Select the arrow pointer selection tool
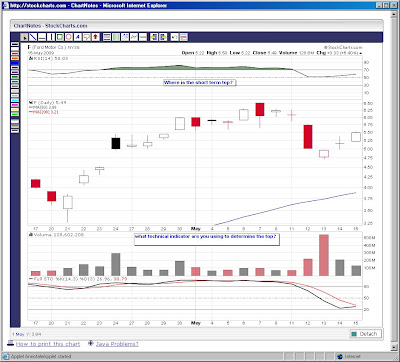The image size is (400, 362). 24,37
